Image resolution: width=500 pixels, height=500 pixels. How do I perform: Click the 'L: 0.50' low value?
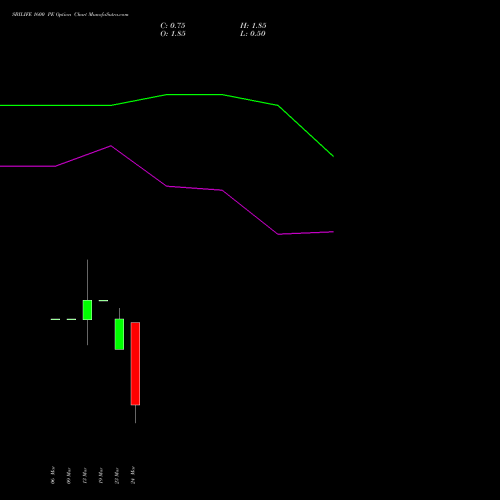coord(253,34)
